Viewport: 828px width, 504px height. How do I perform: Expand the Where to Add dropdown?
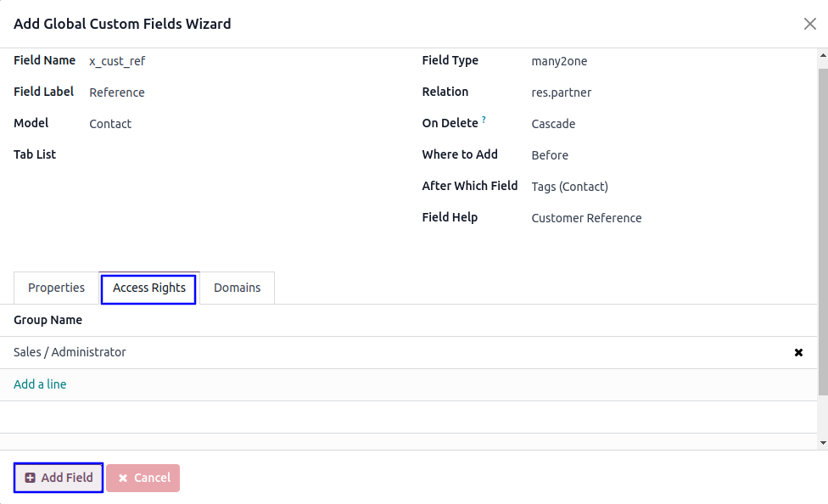(550, 155)
